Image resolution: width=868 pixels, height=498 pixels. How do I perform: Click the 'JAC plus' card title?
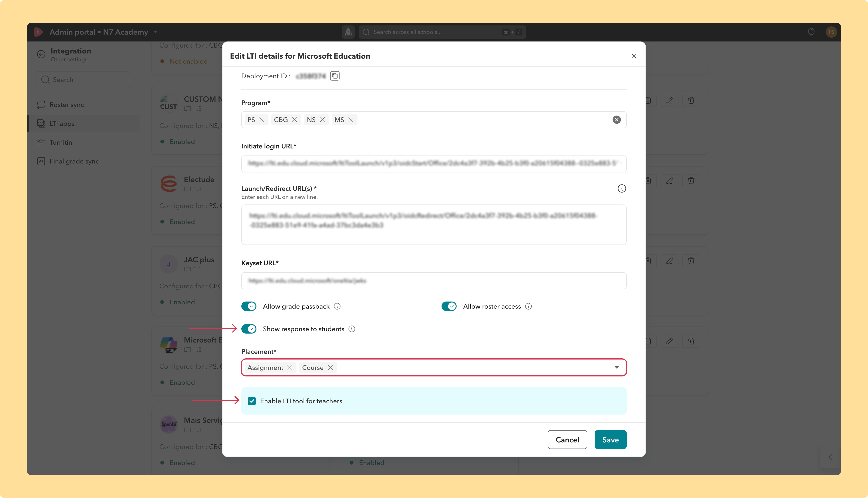coord(199,260)
